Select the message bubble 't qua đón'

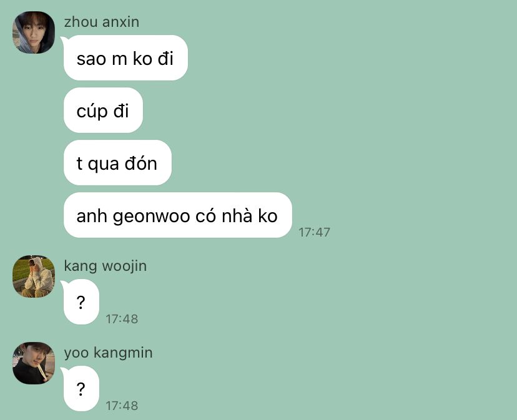[x=117, y=163]
